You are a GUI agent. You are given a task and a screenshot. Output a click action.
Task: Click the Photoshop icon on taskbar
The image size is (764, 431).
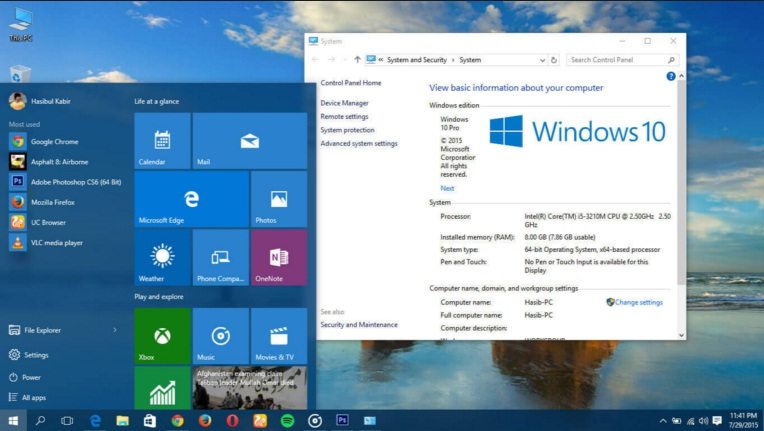[343, 420]
